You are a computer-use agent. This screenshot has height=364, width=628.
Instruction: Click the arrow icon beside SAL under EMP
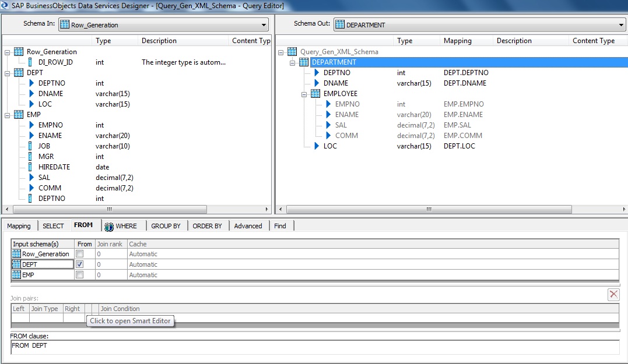pyautogui.click(x=31, y=177)
